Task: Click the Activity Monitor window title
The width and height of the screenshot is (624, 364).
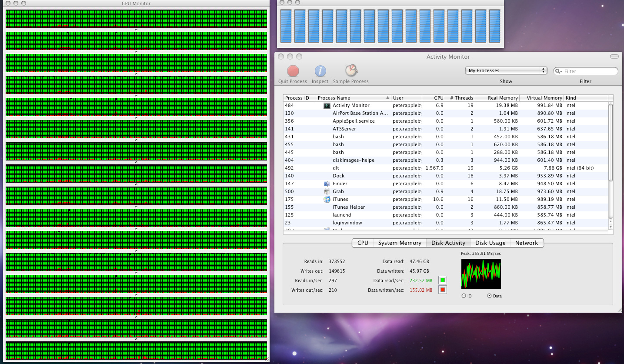Action: pyautogui.click(x=448, y=57)
